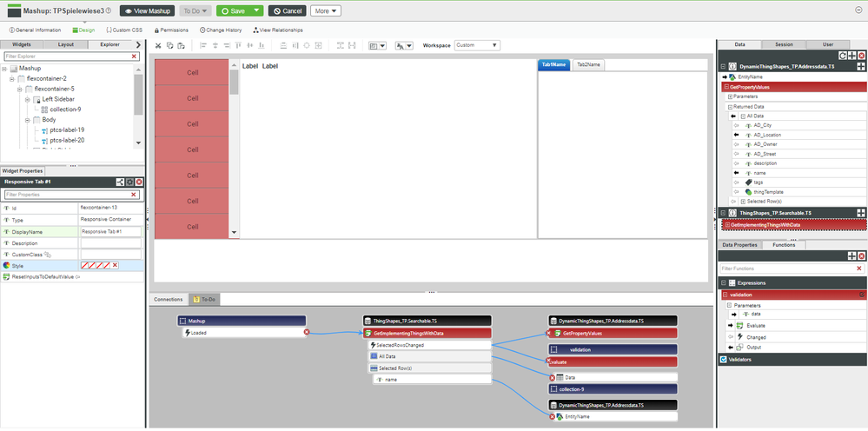
Task: Collapse the Mashup tree root node
Action: pos(4,69)
